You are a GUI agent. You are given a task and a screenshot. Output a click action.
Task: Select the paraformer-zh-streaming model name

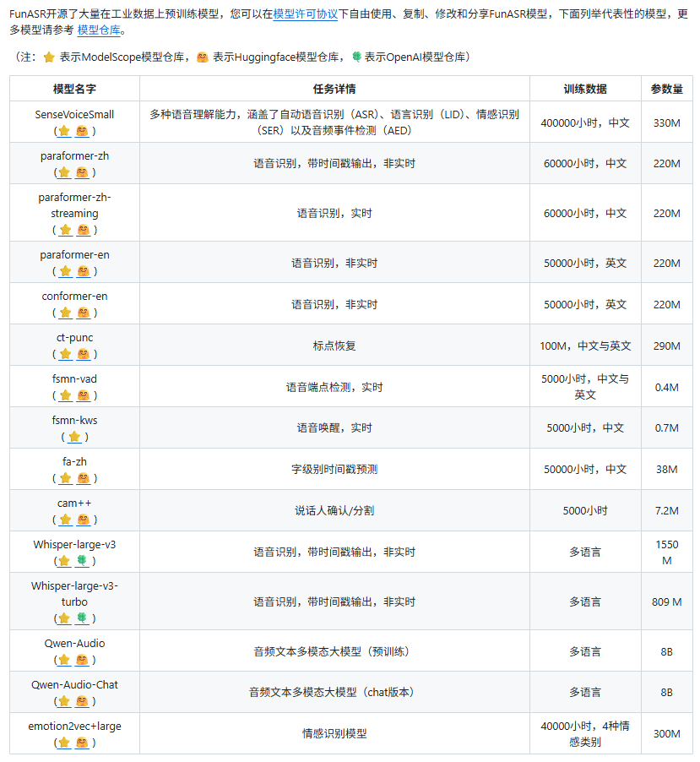[74, 205]
